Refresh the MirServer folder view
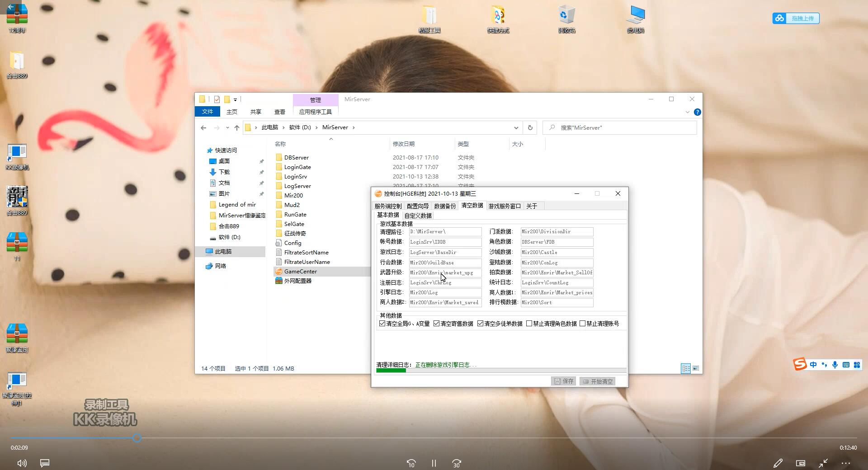Viewport: 868px width, 470px height. (x=530, y=127)
